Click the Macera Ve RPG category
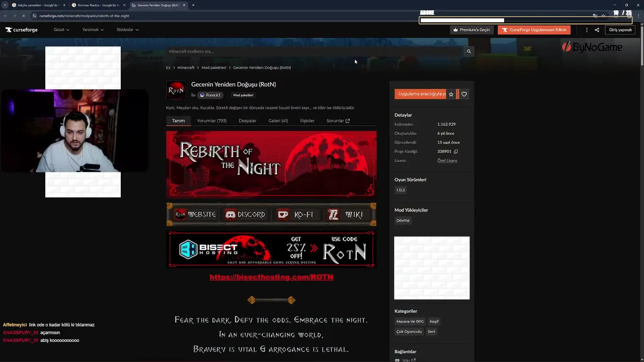 [410, 321]
